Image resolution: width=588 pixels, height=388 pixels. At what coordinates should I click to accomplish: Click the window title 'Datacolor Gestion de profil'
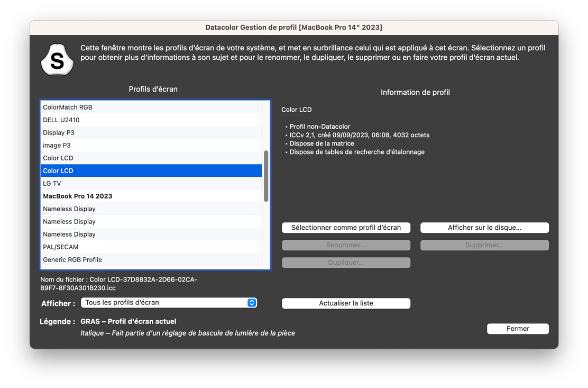293,28
